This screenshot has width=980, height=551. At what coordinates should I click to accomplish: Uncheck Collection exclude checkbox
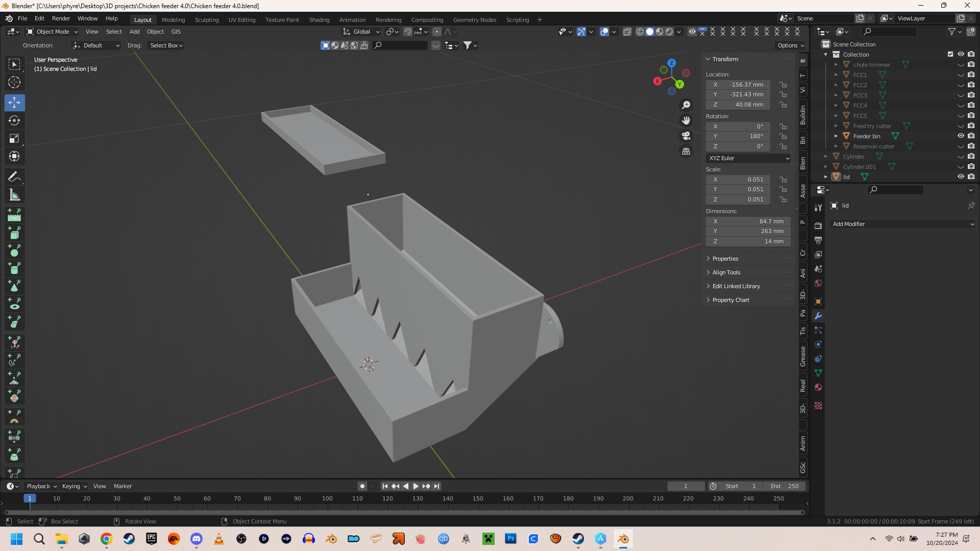[950, 54]
